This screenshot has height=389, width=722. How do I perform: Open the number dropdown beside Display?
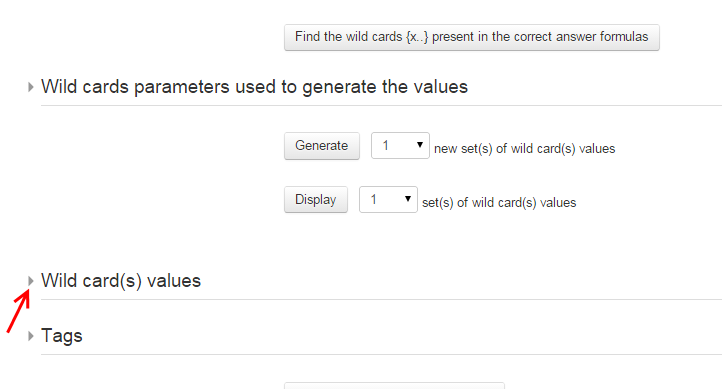click(x=388, y=199)
